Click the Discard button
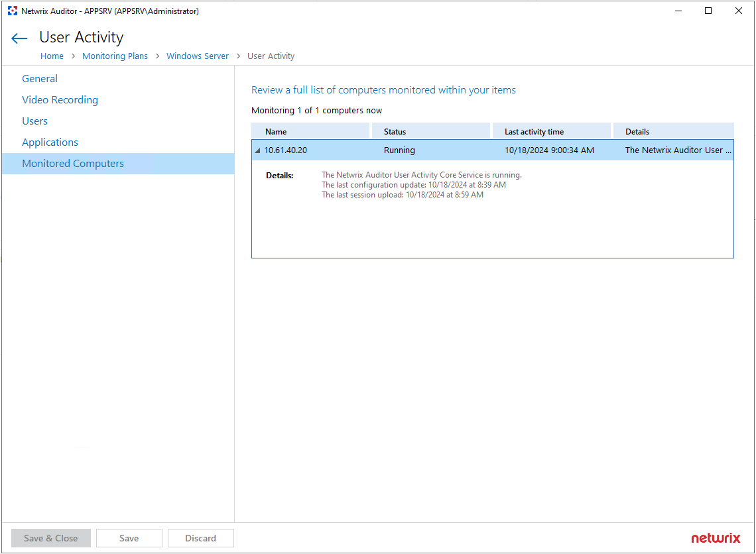Viewport: 756px width, 554px height. [200, 538]
